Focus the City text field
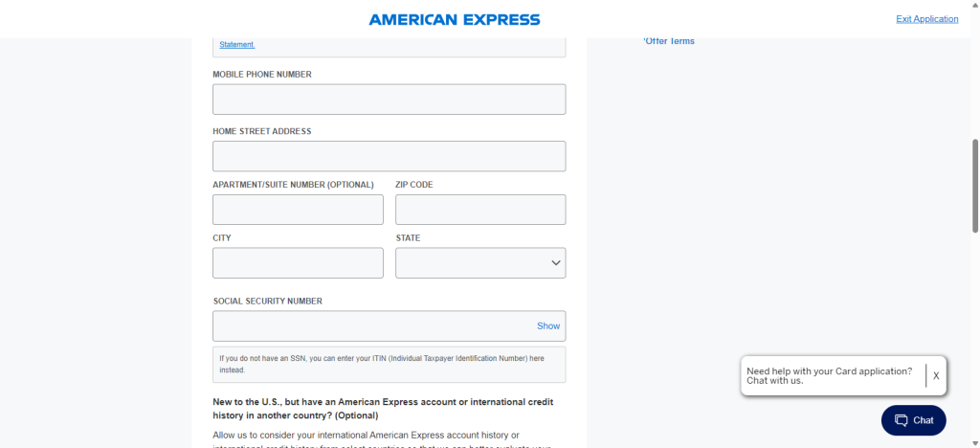The image size is (980, 448). pos(299,263)
